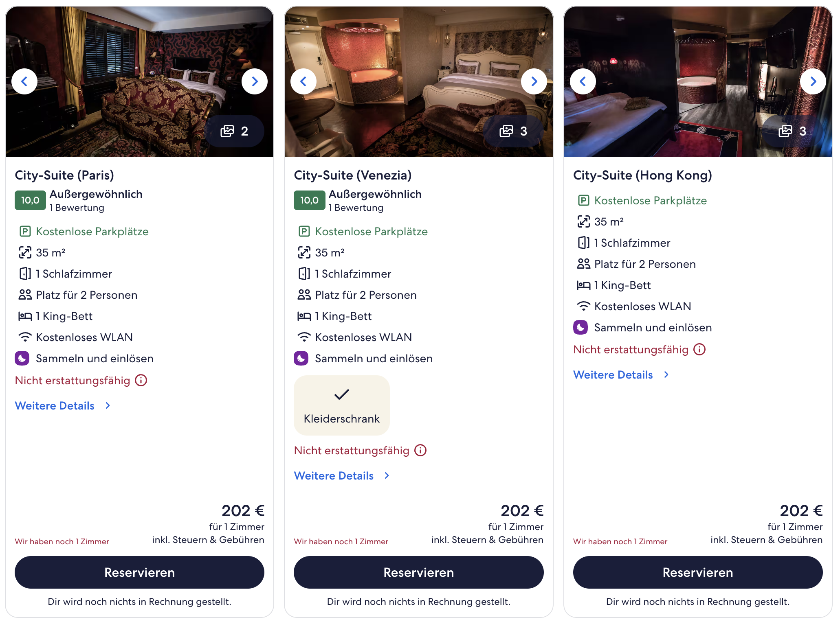840x622 pixels.
Task: Reserve the City-Suite (Venezia) room
Action: pyautogui.click(x=418, y=572)
